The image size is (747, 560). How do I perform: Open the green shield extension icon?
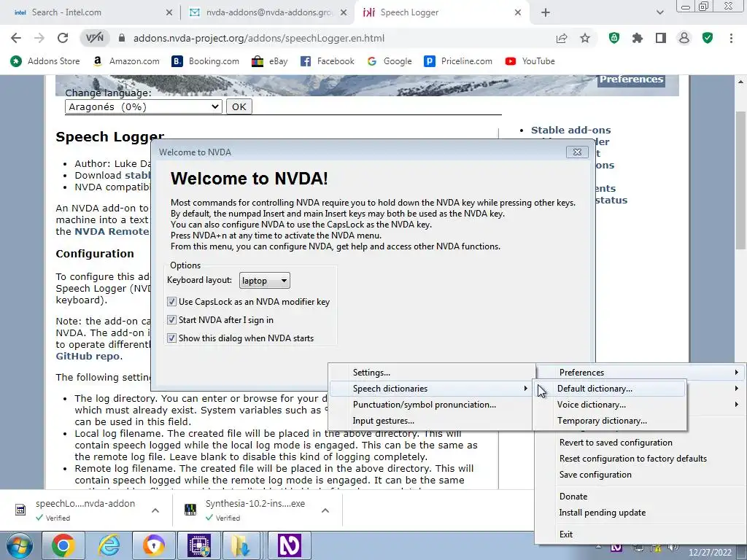click(614, 38)
